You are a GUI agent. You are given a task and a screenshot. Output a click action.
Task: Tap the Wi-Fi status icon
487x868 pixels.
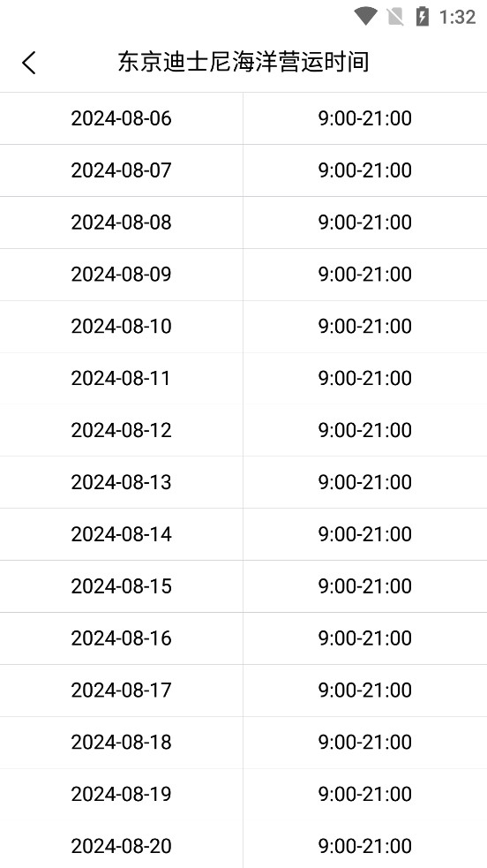365,16
